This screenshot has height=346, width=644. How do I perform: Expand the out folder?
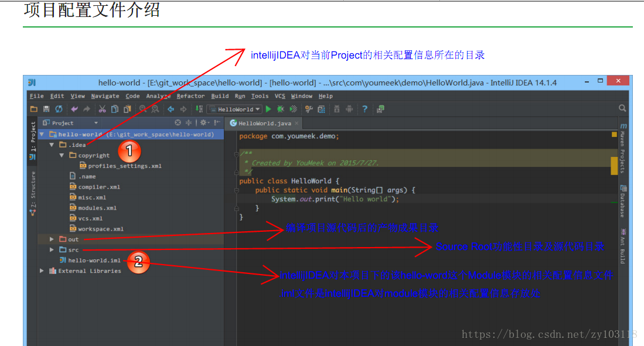pos(52,239)
